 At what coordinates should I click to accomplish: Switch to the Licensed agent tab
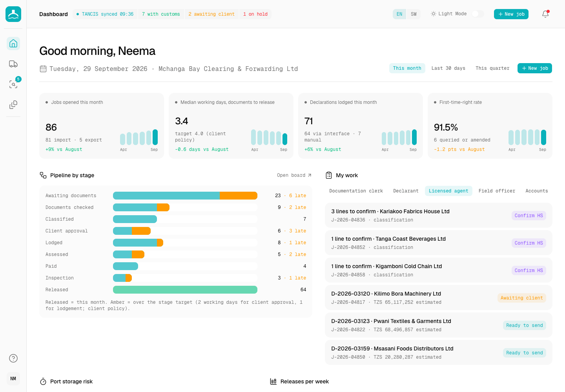pyautogui.click(x=448, y=191)
